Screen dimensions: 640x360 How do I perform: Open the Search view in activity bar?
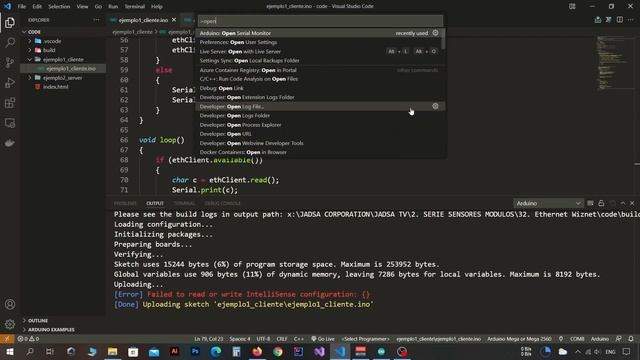(x=10, y=42)
